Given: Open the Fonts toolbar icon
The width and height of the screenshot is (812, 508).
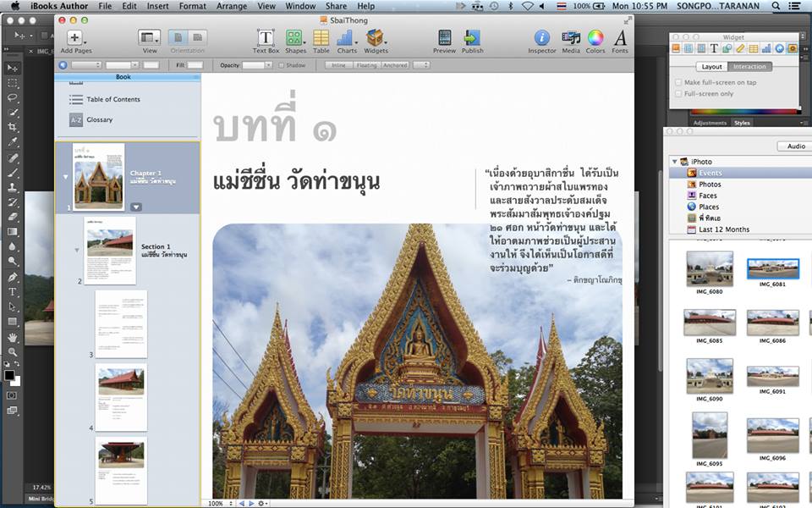Looking at the screenshot, I should tap(620, 38).
